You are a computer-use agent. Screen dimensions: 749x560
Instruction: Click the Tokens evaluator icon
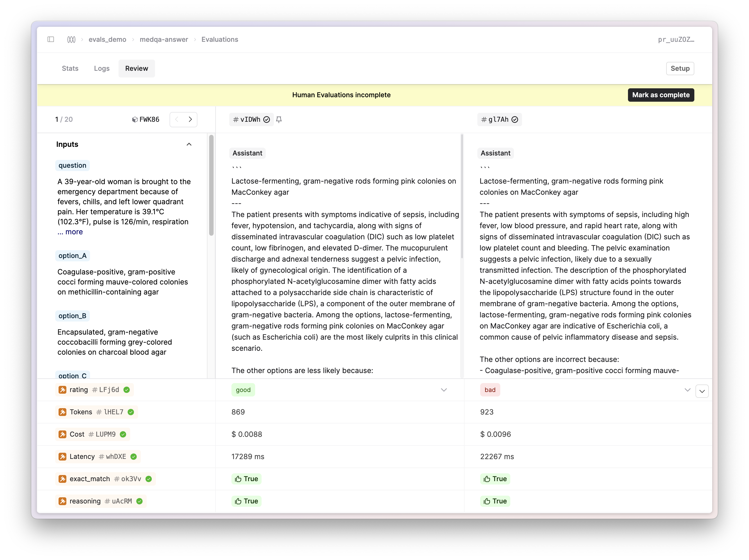point(62,412)
